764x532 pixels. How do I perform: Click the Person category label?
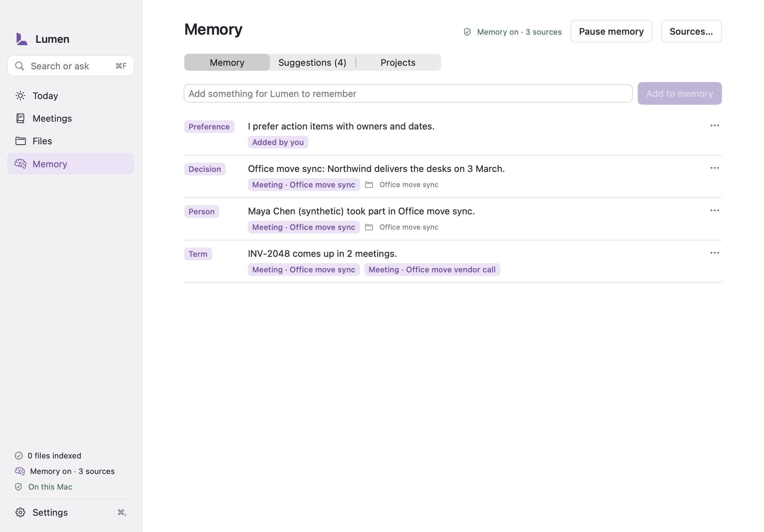[x=202, y=212]
